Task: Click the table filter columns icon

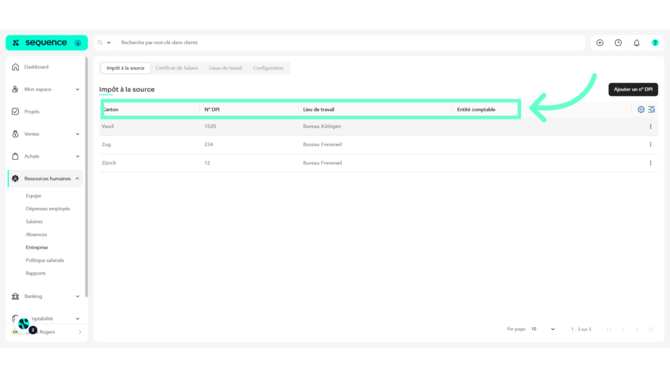Action: pyautogui.click(x=652, y=109)
